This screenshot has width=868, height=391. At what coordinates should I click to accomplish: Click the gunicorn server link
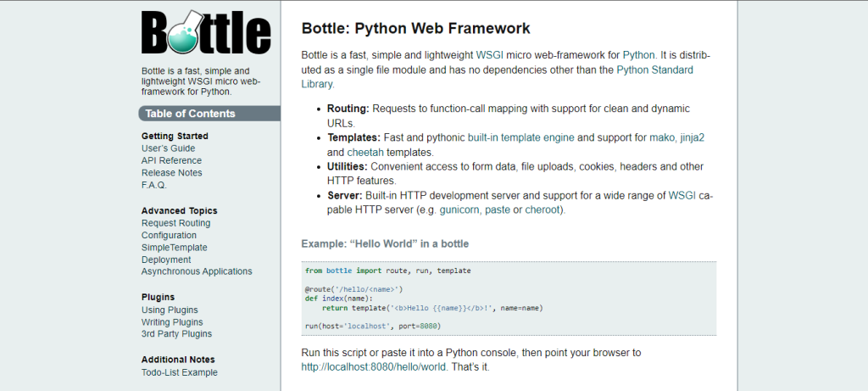[x=459, y=209]
